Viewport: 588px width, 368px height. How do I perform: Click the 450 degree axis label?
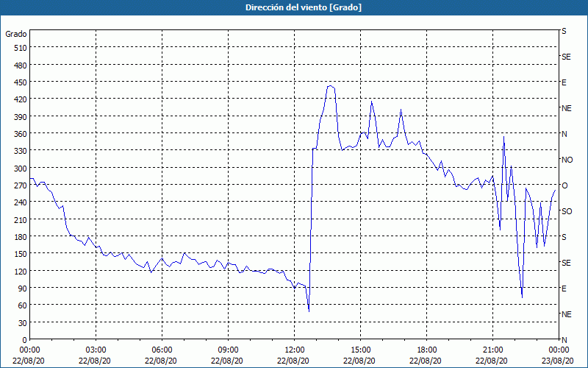click(x=21, y=82)
